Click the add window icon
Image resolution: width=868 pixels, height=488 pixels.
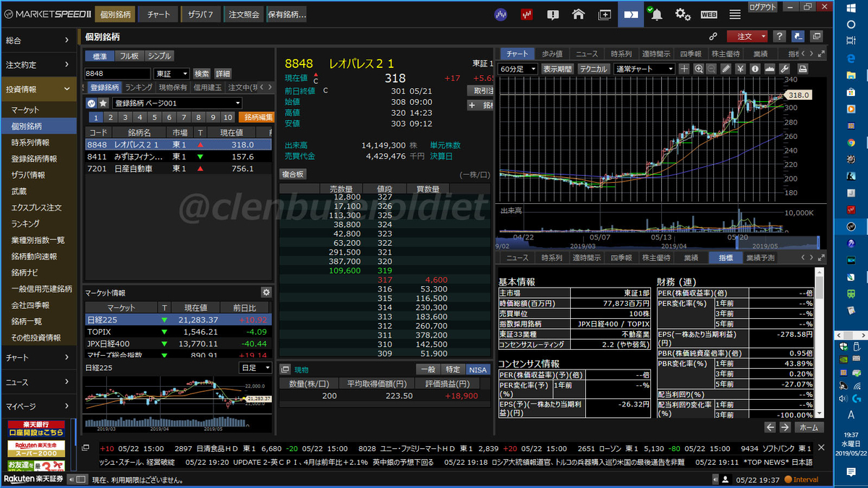(604, 14)
